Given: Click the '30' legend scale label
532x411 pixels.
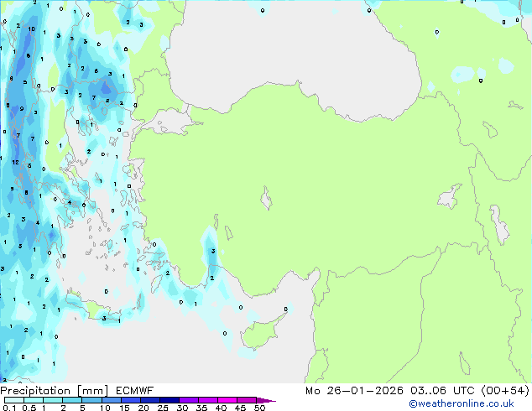Looking at the screenshot, I should (182, 408).
